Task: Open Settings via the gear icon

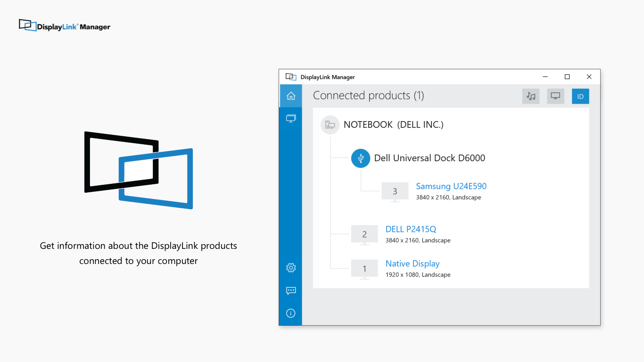Action: 290,267
